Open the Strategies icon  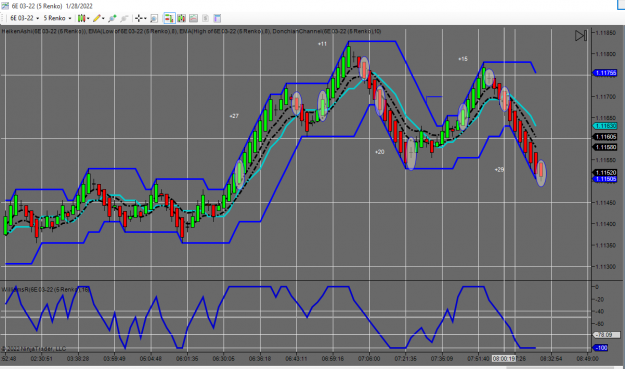(205, 18)
